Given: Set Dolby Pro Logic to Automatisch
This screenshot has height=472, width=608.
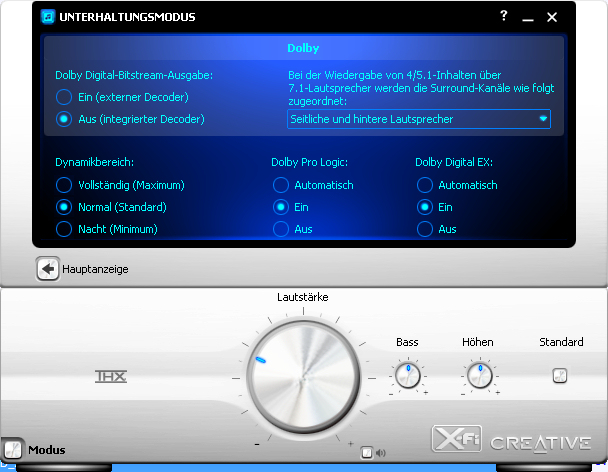Looking at the screenshot, I should click(x=281, y=185).
